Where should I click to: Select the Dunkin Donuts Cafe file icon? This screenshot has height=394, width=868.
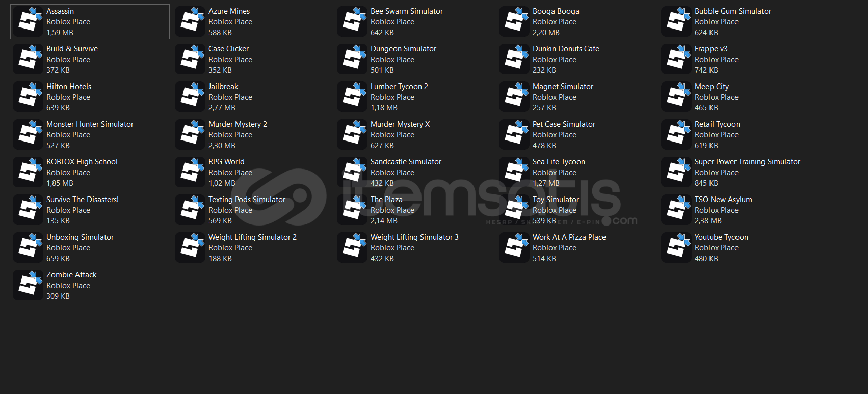coord(515,59)
